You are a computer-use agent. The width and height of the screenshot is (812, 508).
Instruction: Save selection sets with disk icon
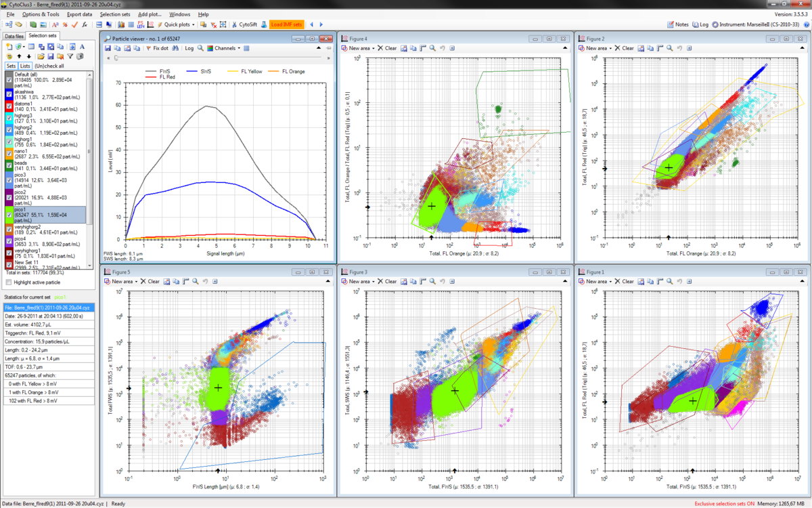point(50,56)
